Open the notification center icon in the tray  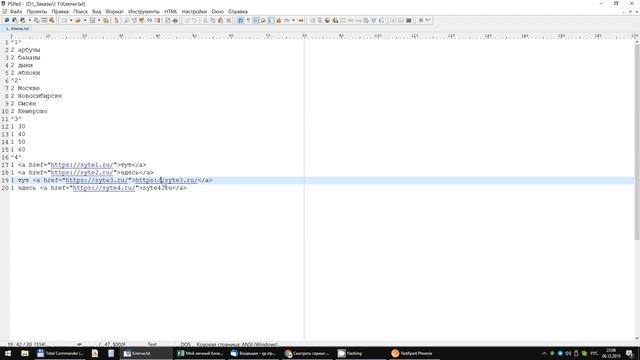[x=629, y=353]
